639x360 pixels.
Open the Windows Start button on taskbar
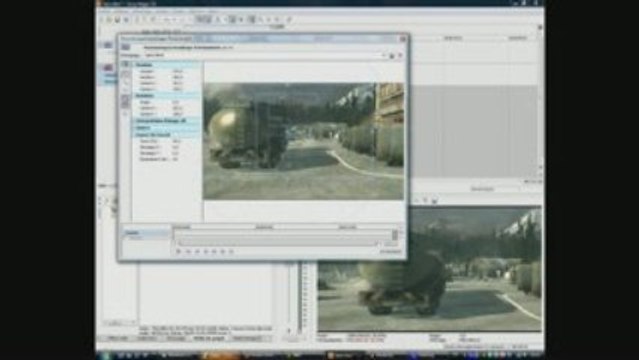point(107,356)
